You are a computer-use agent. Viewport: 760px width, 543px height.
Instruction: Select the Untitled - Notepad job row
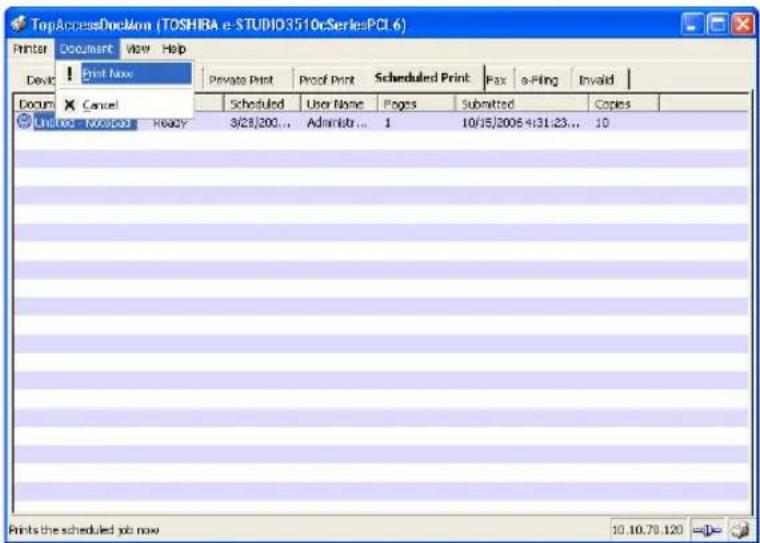click(x=381, y=122)
